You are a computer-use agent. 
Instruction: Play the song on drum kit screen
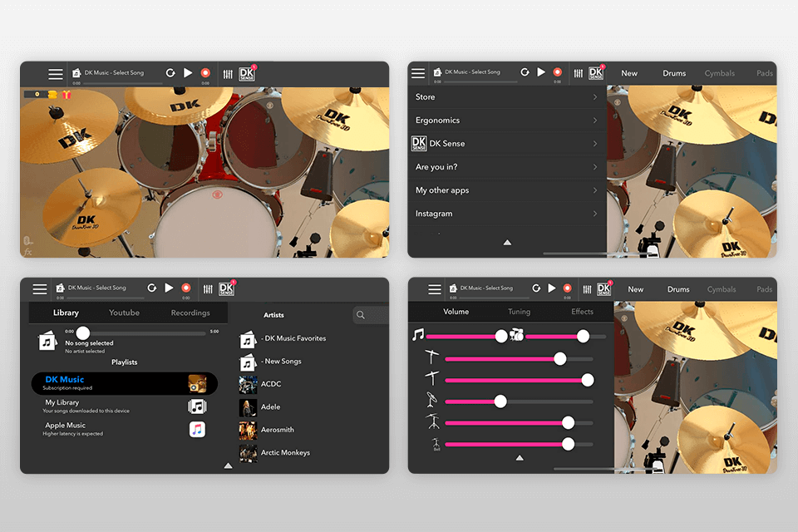[188, 73]
